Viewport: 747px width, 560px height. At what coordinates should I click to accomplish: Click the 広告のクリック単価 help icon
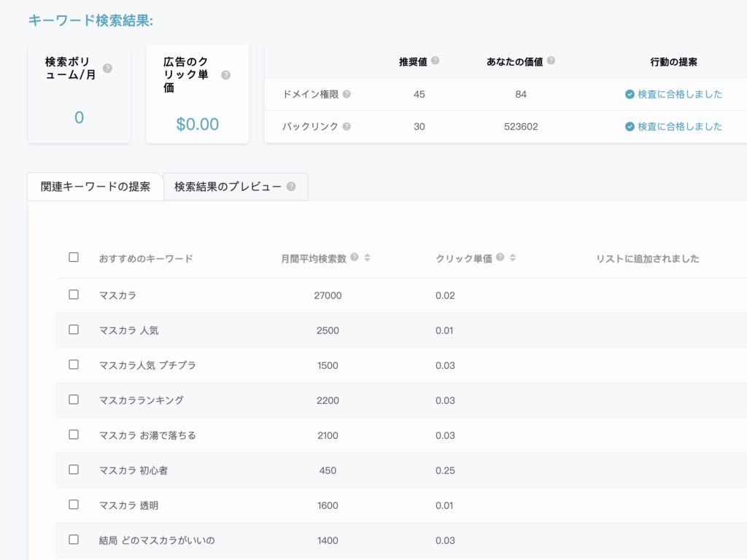pyautogui.click(x=225, y=76)
